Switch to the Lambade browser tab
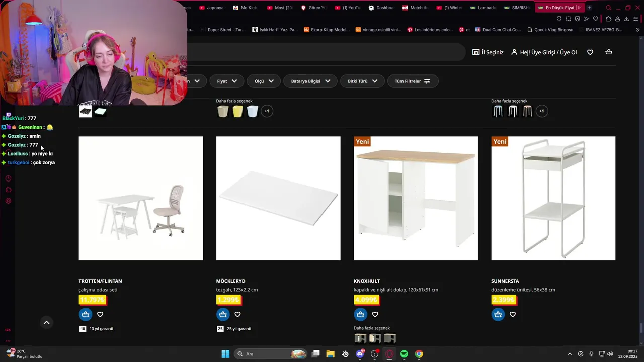This screenshot has height=362, width=644. (x=483, y=8)
